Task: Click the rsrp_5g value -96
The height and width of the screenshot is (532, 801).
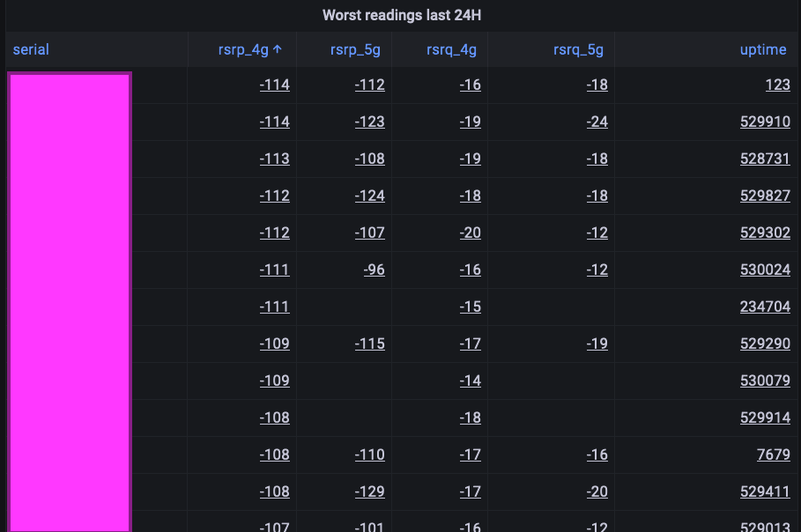Action: pos(375,270)
